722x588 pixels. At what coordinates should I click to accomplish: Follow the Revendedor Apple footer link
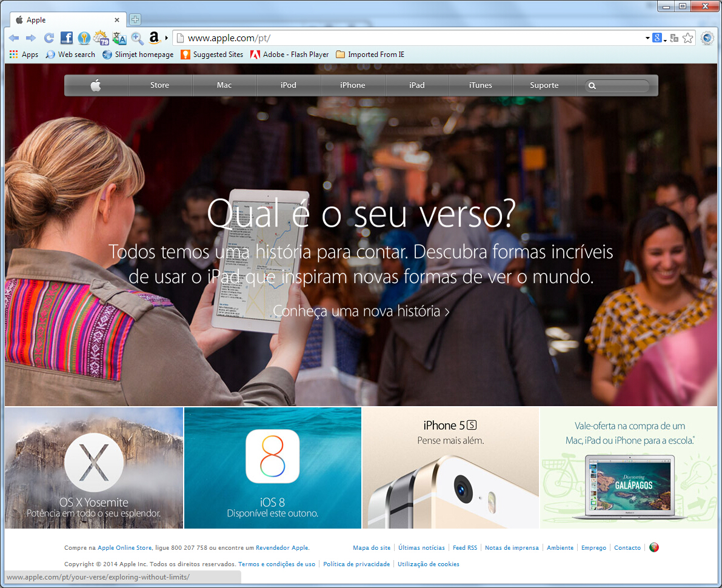[x=282, y=547]
